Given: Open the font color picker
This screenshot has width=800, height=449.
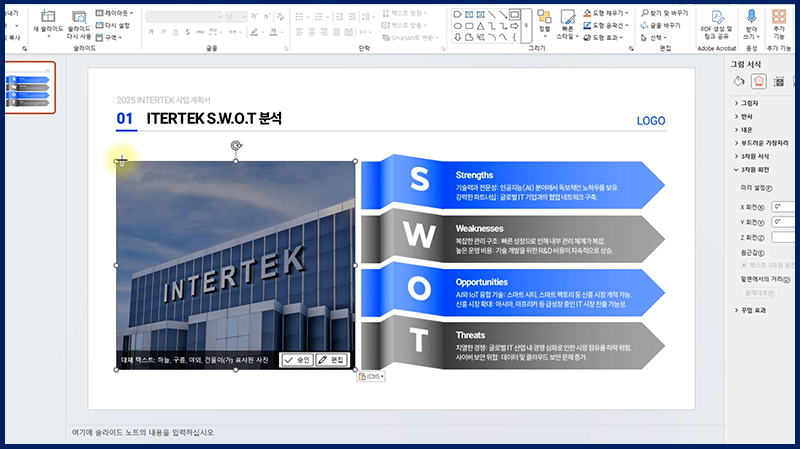Looking at the screenshot, I should click(x=276, y=32).
